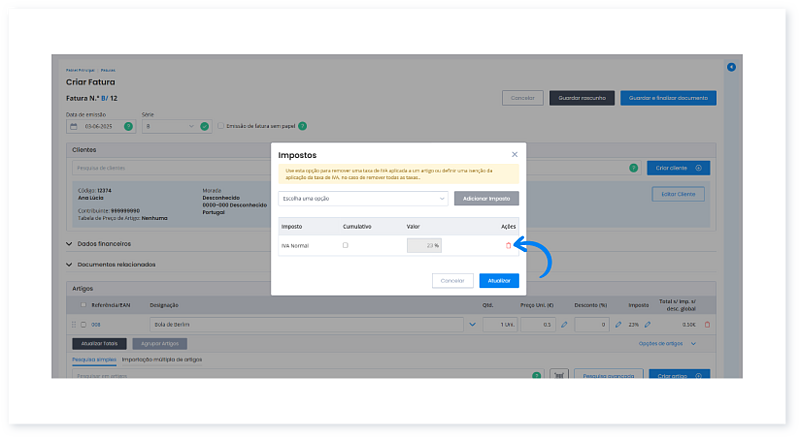This screenshot has height=438, width=800.
Task: Check the select-all articles header checkbox
Action: pos(83,304)
